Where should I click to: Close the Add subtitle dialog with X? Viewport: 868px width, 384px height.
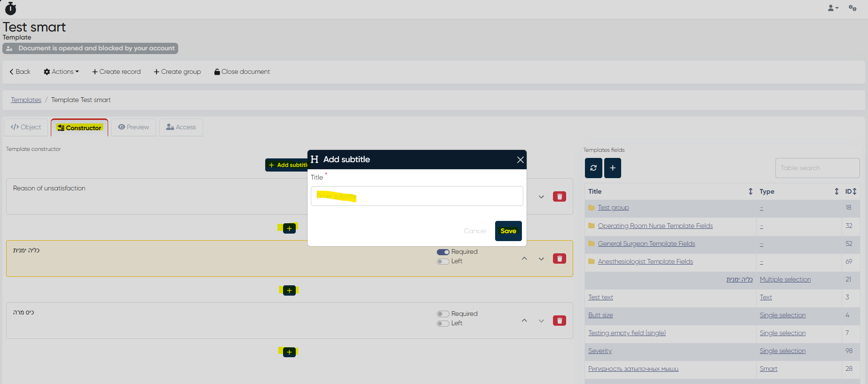[x=520, y=160]
